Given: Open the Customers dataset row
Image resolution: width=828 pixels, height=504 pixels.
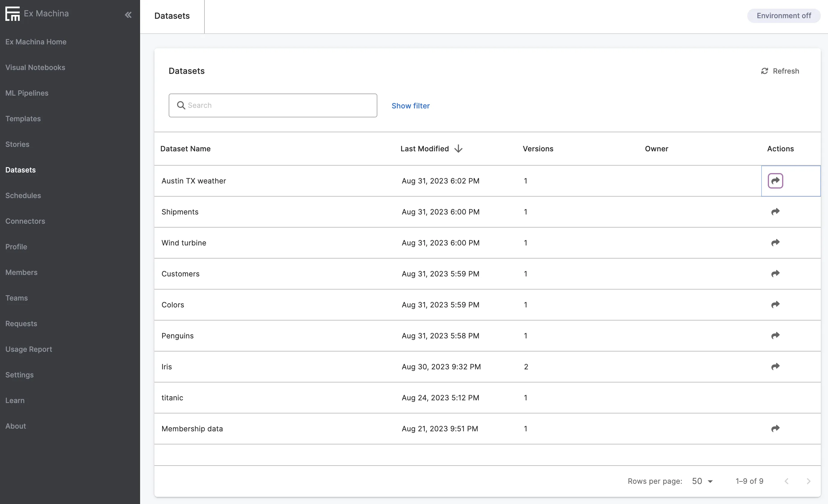Looking at the screenshot, I should [x=180, y=274].
